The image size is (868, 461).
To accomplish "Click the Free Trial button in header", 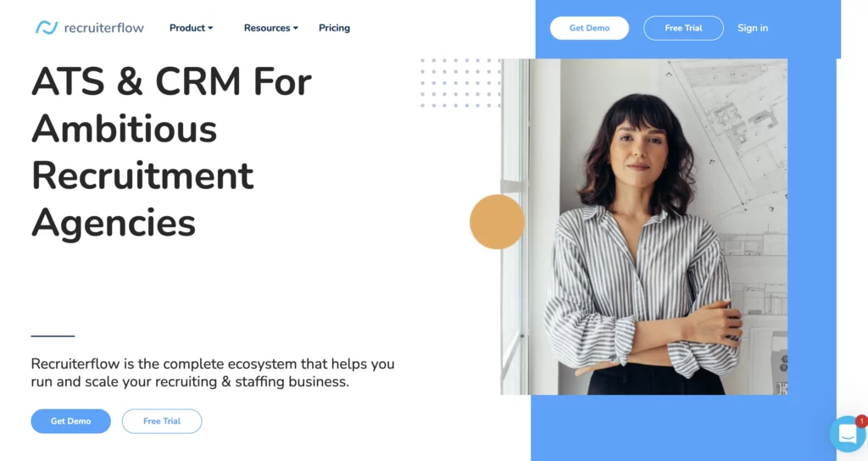I will tap(683, 28).
